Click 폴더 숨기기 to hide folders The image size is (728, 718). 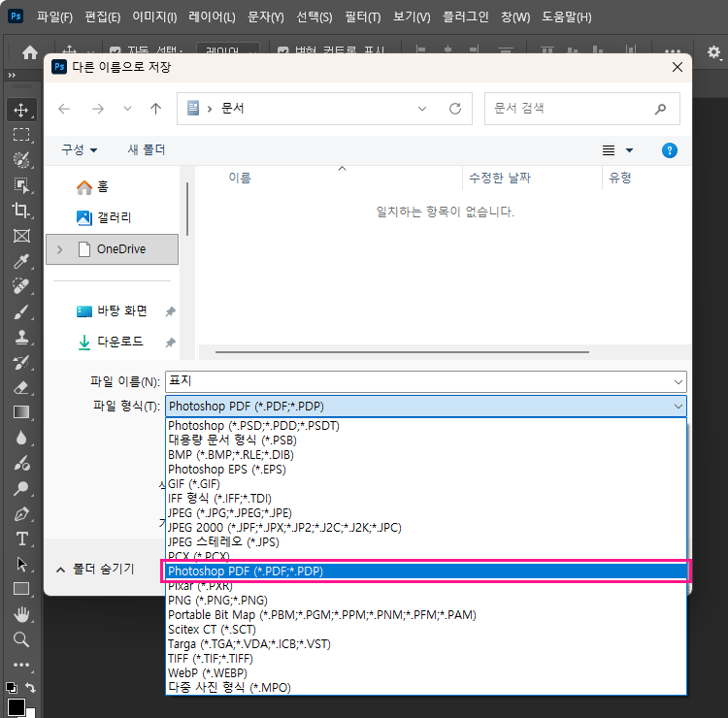pyautogui.click(x=94, y=570)
